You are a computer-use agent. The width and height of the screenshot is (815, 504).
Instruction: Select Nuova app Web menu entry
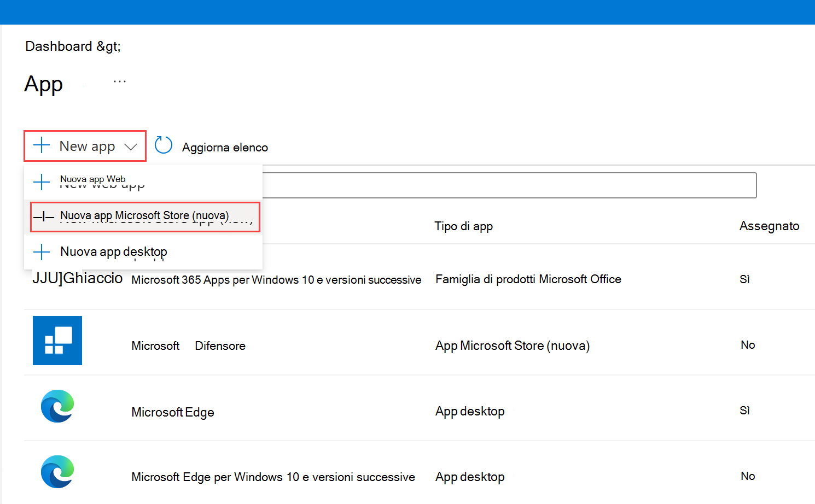pyautogui.click(x=143, y=182)
